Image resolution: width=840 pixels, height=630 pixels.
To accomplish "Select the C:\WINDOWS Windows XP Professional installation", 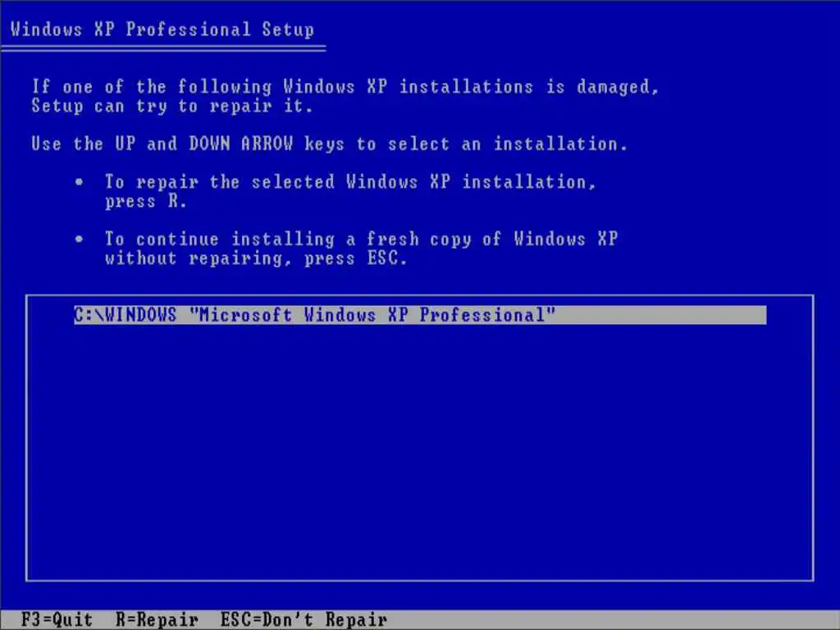I will coord(420,315).
